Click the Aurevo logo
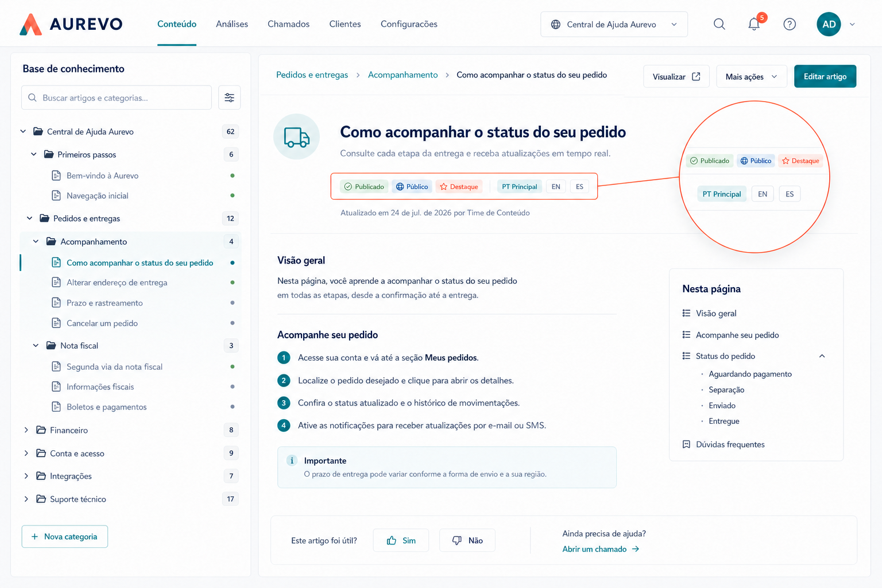Viewport: 882px width, 588px height. coord(71,24)
